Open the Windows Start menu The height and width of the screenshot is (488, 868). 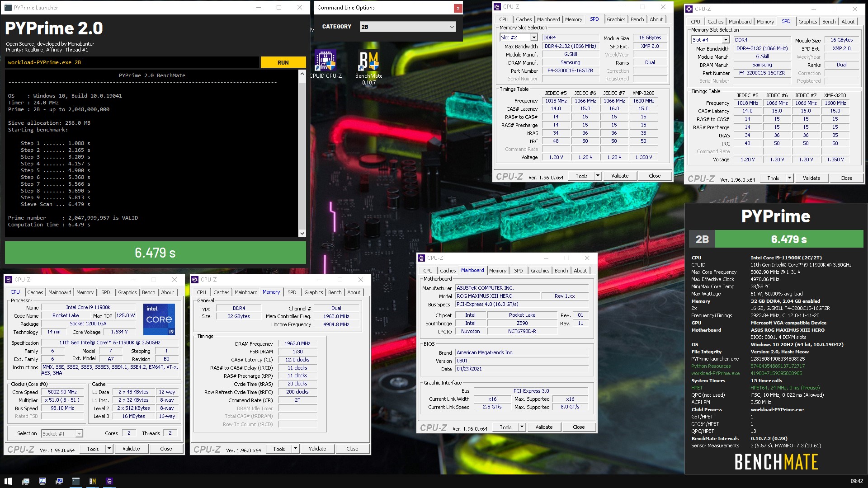click(x=8, y=481)
